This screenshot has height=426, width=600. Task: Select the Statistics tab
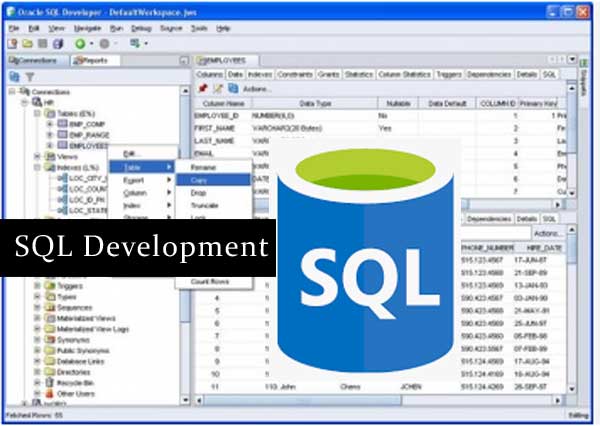click(359, 75)
